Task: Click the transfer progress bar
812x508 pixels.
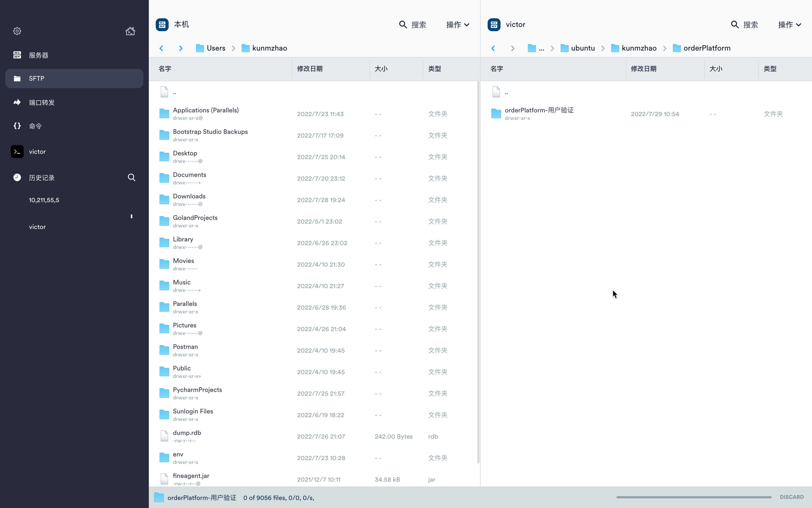Action: [694, 497]
